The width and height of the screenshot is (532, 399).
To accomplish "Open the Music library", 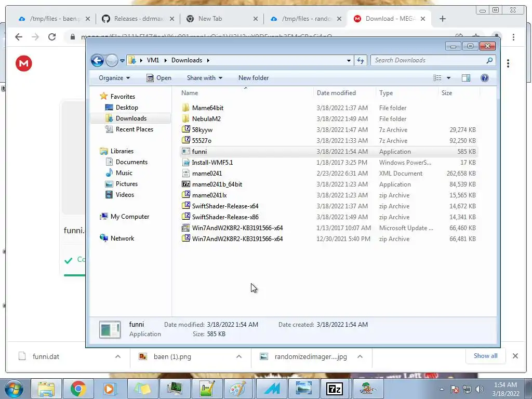I will click(x=119, y=172).
